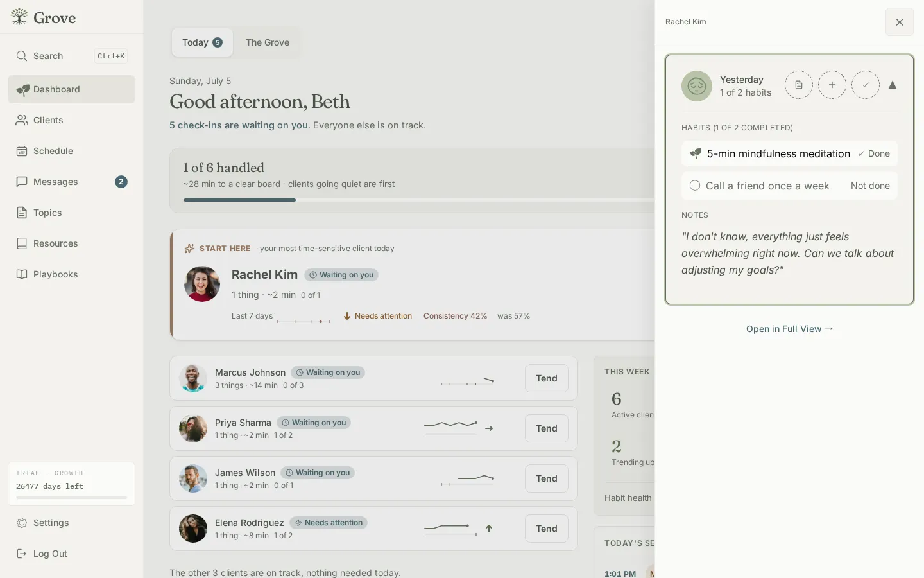Click the 1 of 6 handled progress bar

coord(418,200)
